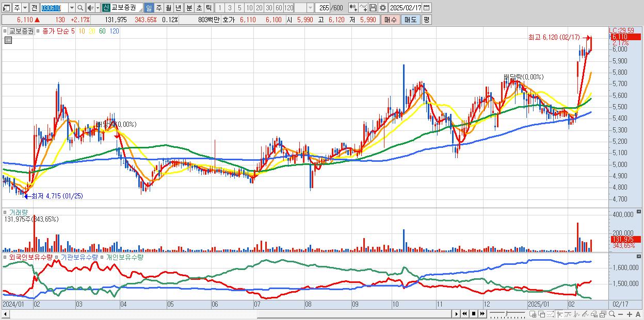Click the add line indicator icon
The height and width of the screenshot is (320, 644).
[x=363, y=8]
